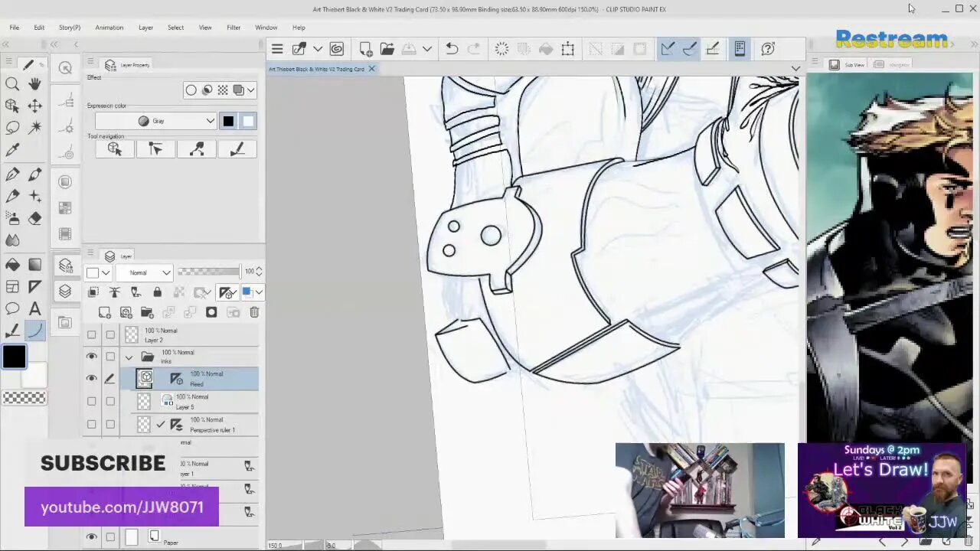Open the Edit menu
The image size is (980, 551).
click(39, 28)
